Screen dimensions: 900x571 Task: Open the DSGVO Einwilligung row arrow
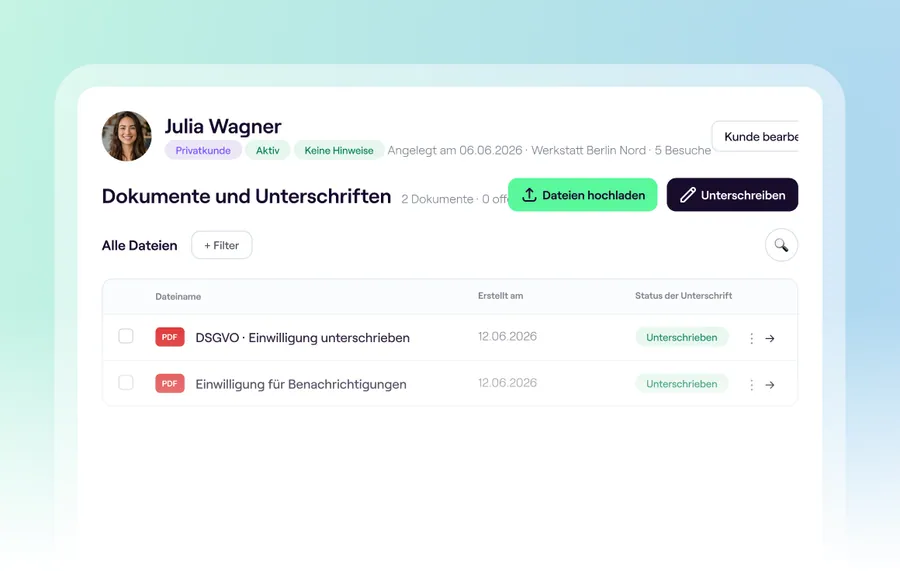point(770,339)
